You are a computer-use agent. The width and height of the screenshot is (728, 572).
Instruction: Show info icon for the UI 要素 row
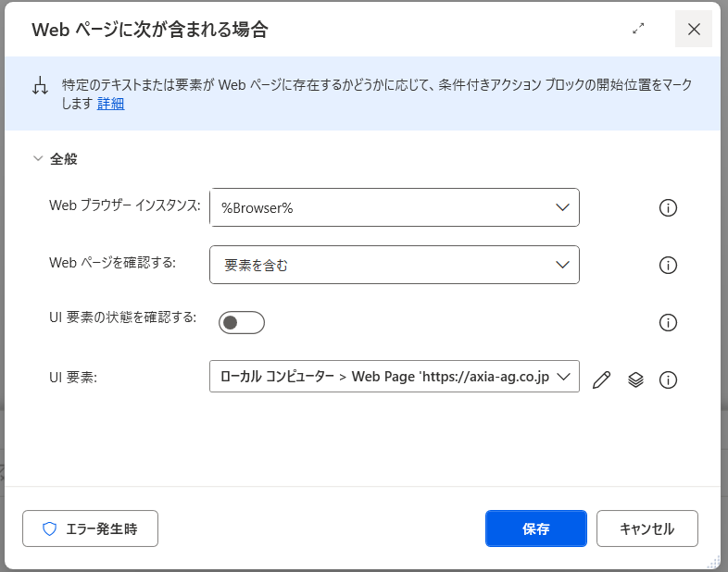point(668,379)
